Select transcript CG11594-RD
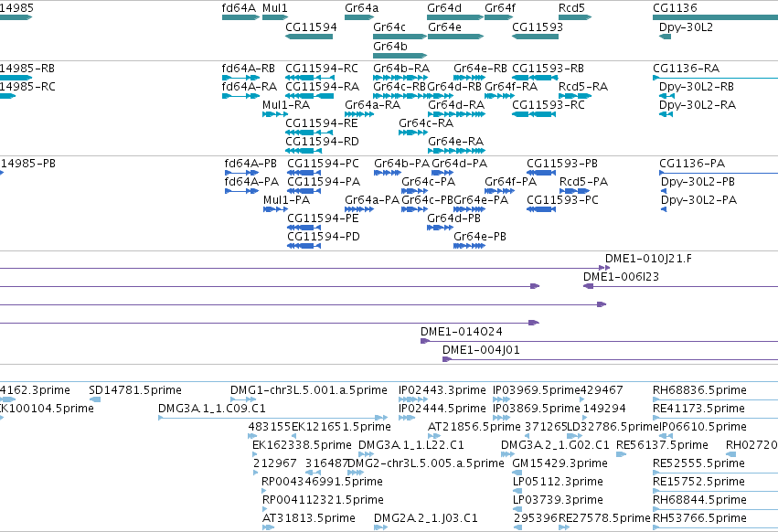This screenshot has width=778, height=532. [x=303, y=151]
